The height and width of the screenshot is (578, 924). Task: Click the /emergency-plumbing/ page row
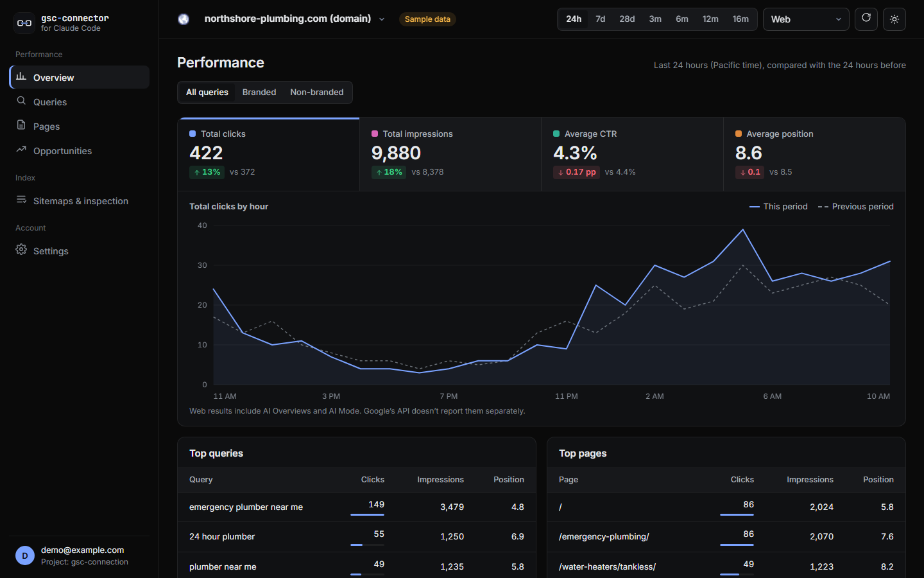(726, 536)
